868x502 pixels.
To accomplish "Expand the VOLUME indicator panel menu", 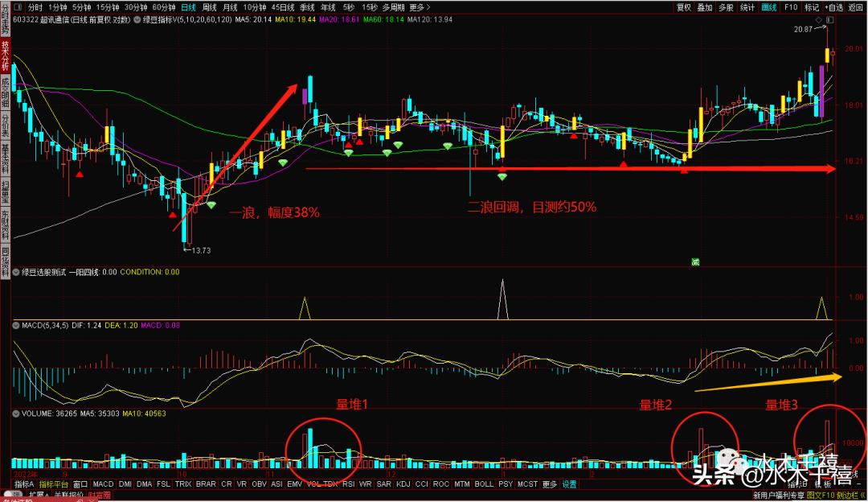I will point(16,414).
